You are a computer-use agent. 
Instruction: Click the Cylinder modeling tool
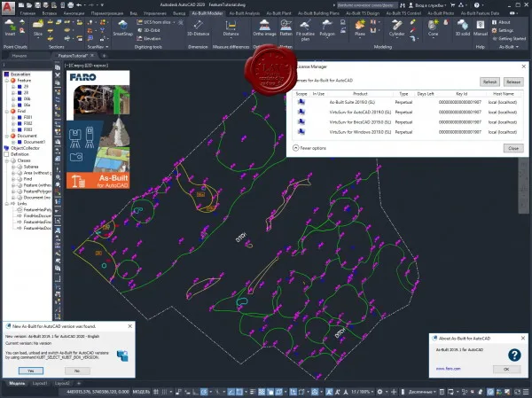396,27
